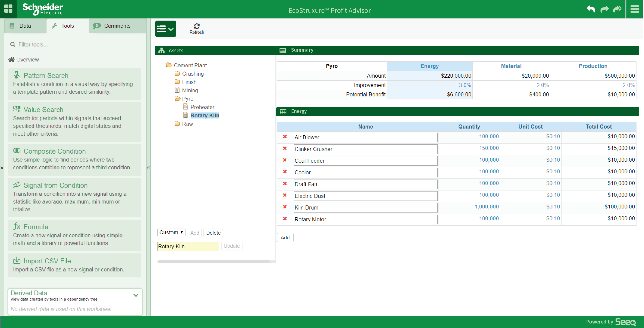Collapse the Pyro folder
This screenshot has width=644, height=328.
pyautogui.click(x=178, y=99)
